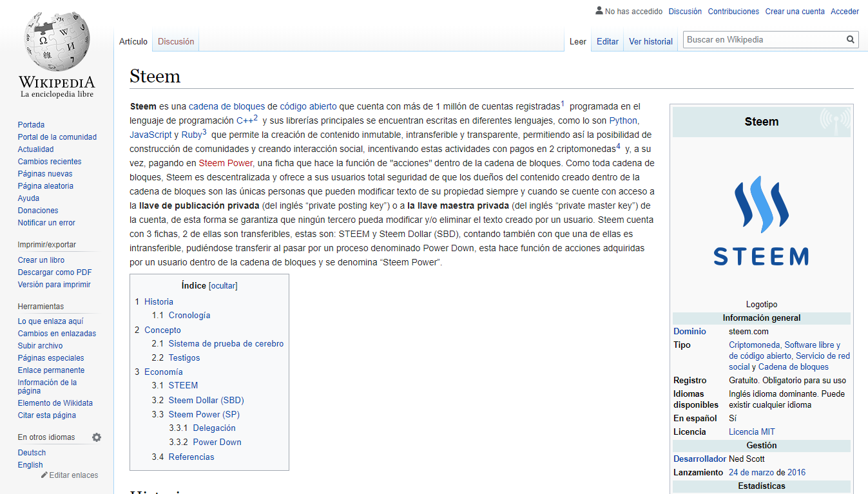This screenshot has height=494, width=868.
Task: Jump to Sistema de prueba de cerebro
Action: click(x=226, y=344)
